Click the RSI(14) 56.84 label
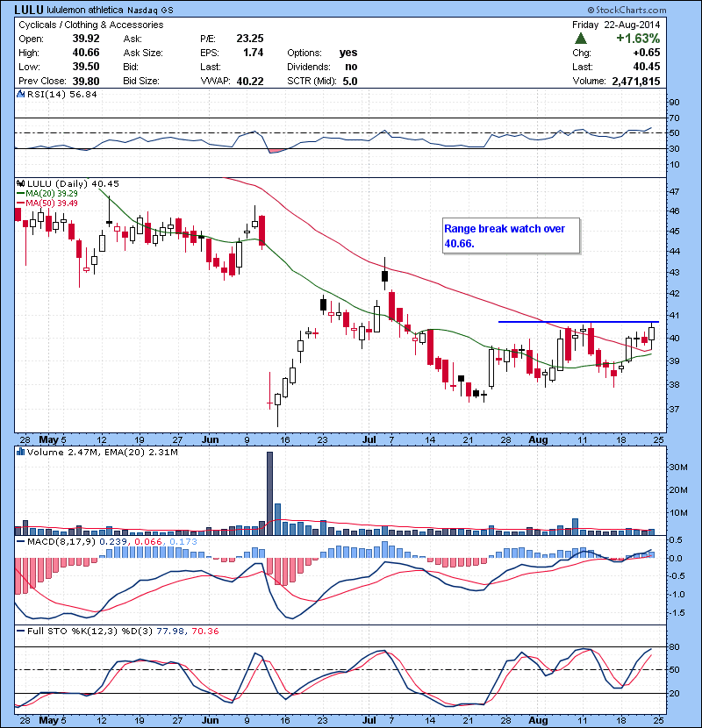702x728 pixels. (x=62, y=94)
